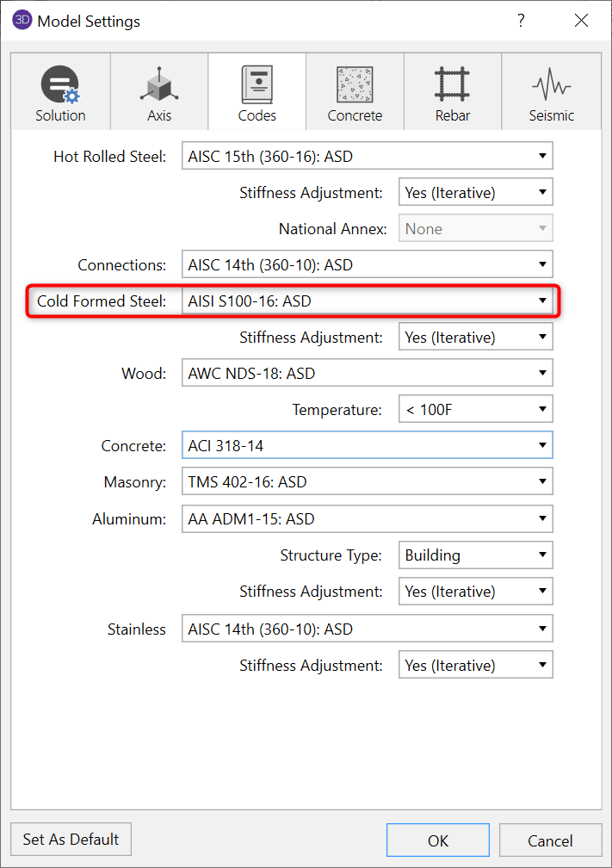
Task: Click the Codes book icon
Action: 257,85
